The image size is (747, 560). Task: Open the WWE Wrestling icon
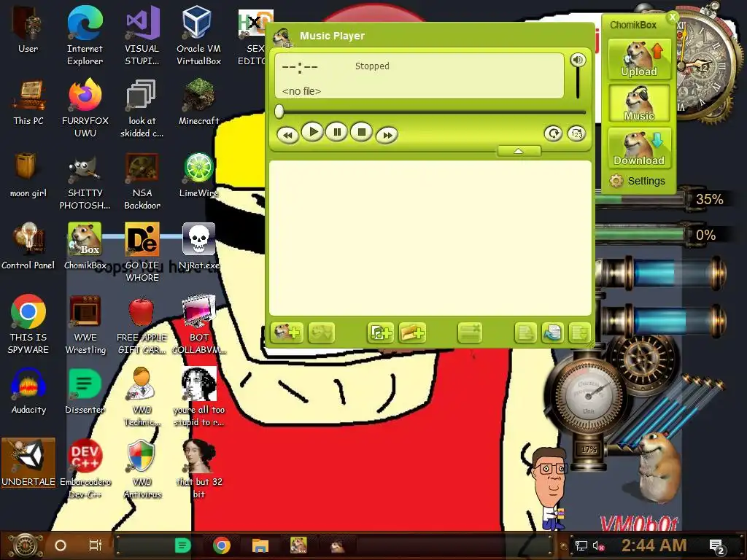coord(85,324)
